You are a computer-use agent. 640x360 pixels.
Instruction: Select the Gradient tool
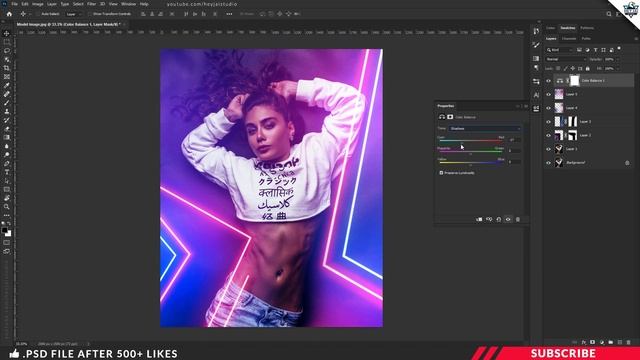coord(7,137)
